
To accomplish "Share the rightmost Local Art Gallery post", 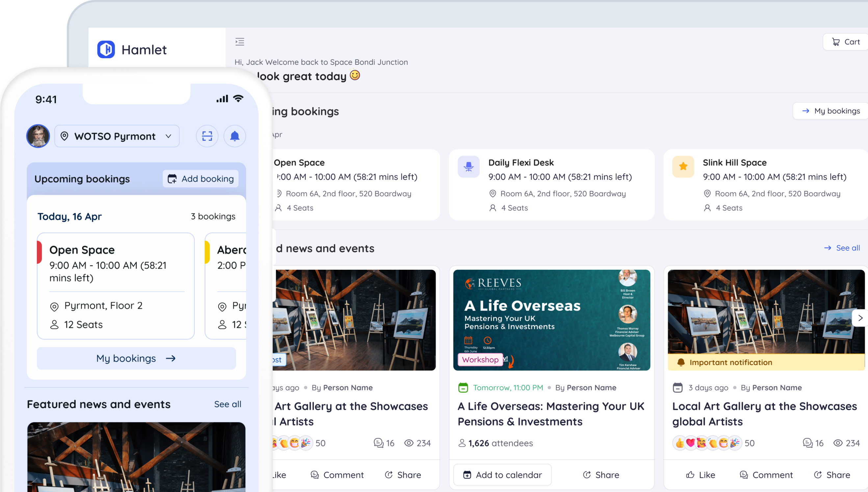I will (x=832, y=475).
